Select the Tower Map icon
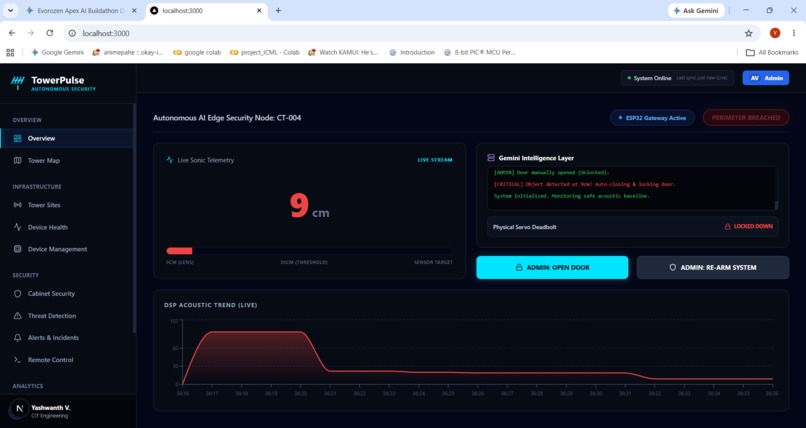This screenshot has width=806, height=428. pos(17,160)
